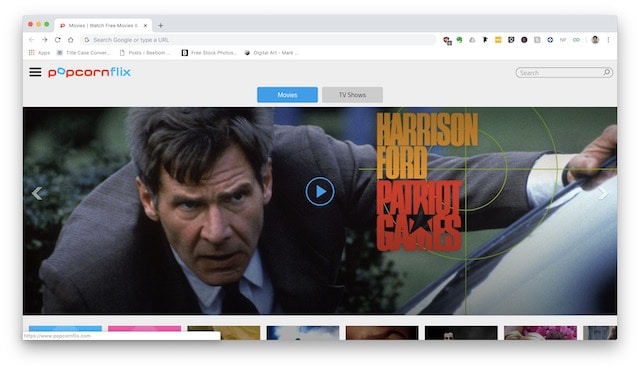Open the Posts - Beebom bookmark
This screenshot has width=640, height=370.
coord(145,53)
